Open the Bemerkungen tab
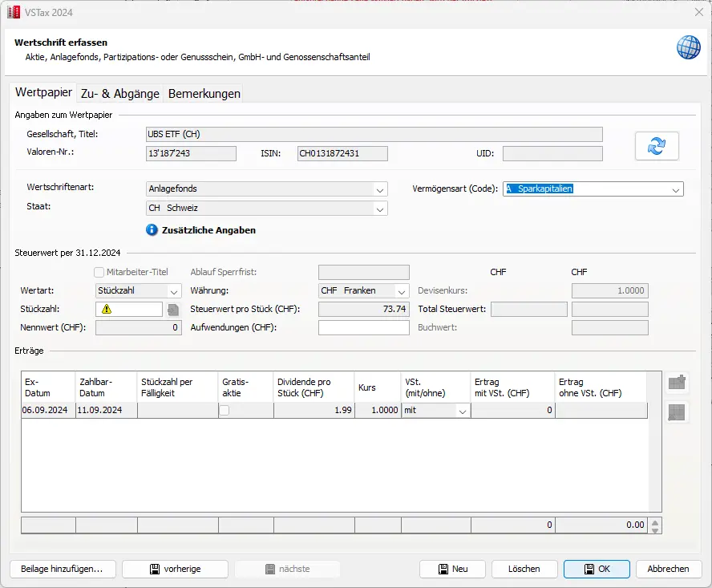 pos(204,93)
